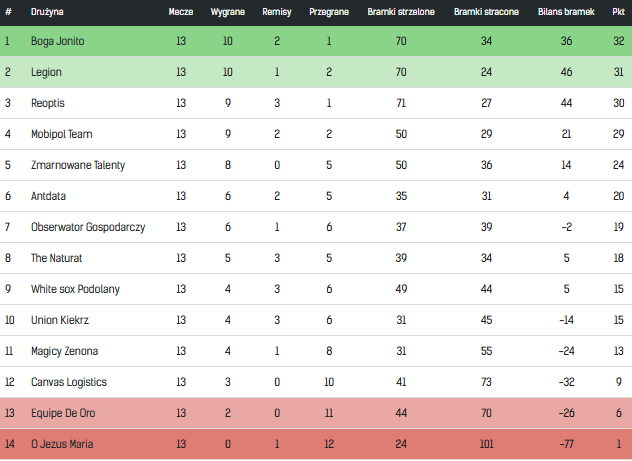Open Zmarnowane Talenty team
The width and height of the screenshot is (632, 461).
click(78, 165)
